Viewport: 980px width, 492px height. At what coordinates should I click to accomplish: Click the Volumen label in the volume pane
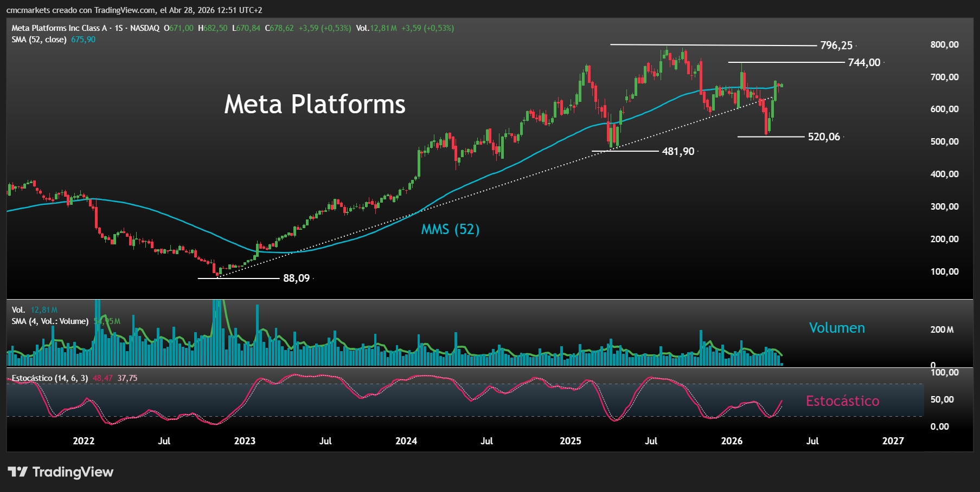point(837,327)
